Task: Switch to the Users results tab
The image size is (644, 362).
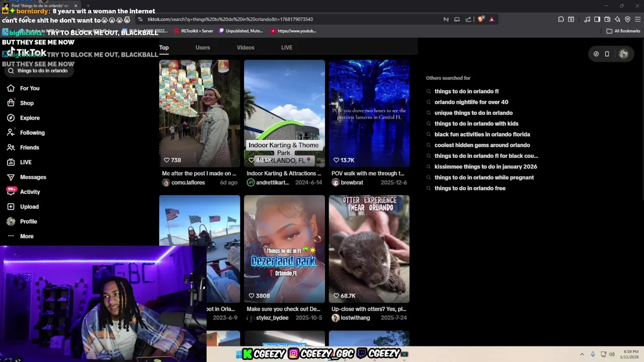Action: click(203, 48)
